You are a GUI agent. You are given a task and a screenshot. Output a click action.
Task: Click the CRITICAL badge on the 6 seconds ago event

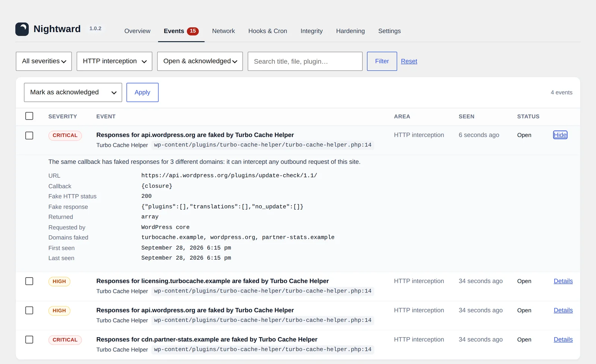tap(65, 135)
